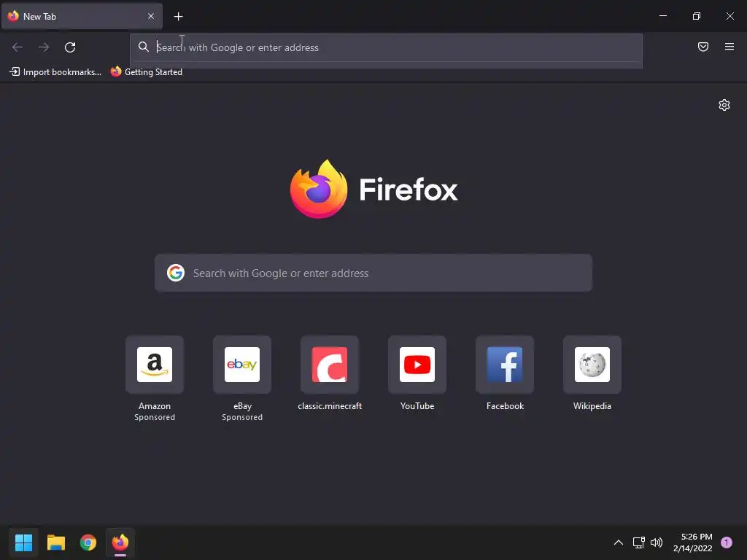The image size is (747, 560).
Task: Save page to Pocket icon
Action: click(703, 47)
